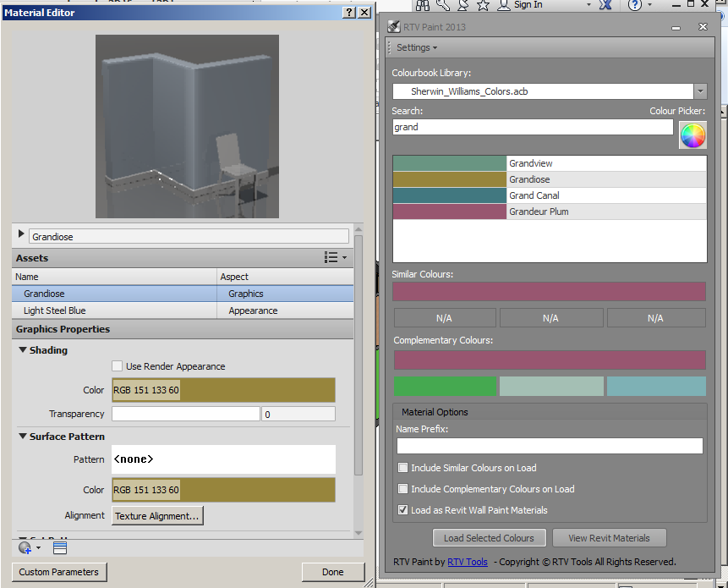Expand the material name triangle next to Grandiose
728x588 pixels.
click(21, 234)
